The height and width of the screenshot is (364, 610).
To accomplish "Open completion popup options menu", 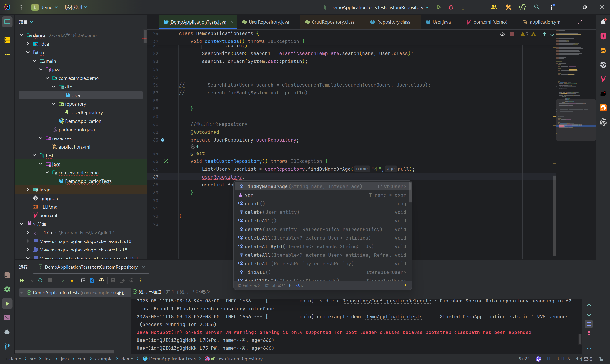I will pyautogui.click(x=405, y=286).
